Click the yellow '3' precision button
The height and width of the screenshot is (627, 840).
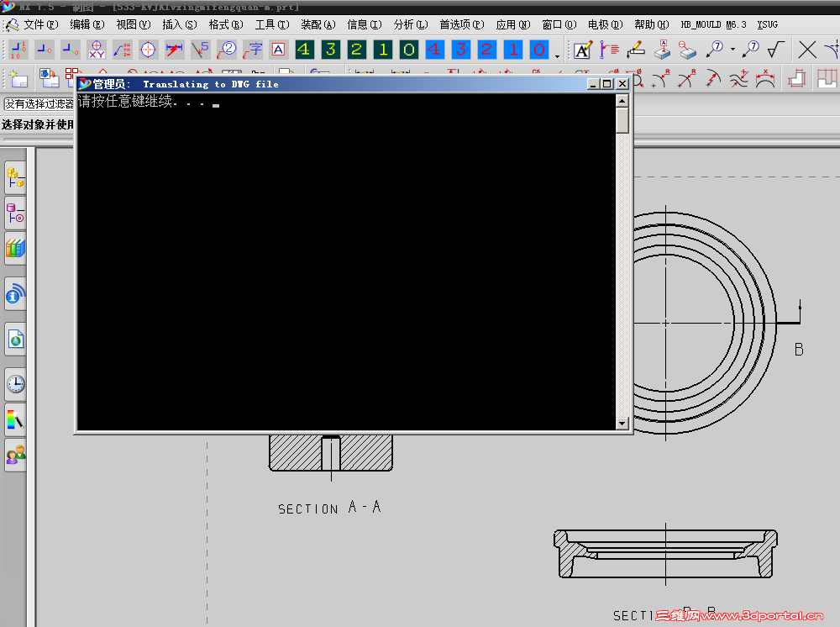[x=330, y=50]
